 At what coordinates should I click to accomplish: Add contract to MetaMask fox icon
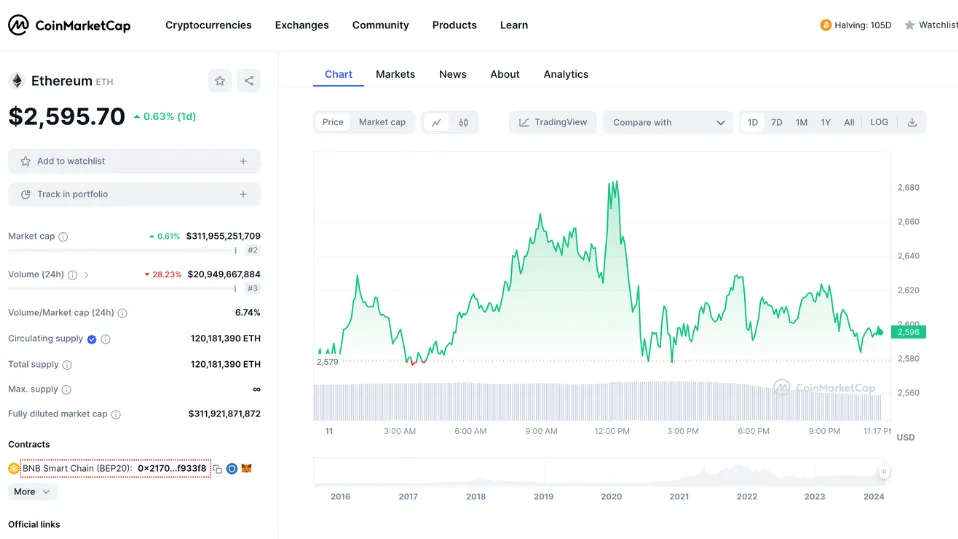pyautogui.click(x=246, y=469)
